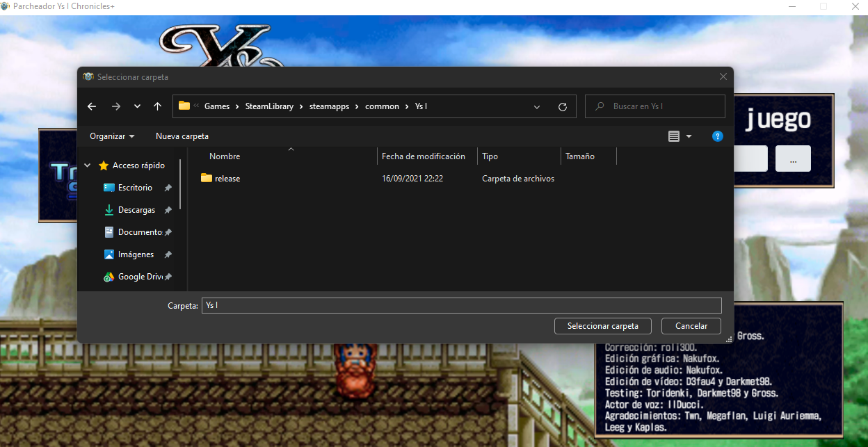Select Games in the breadcrumb path
The width and height of the screenshot is (868, 447).
(x=216, y=106)
